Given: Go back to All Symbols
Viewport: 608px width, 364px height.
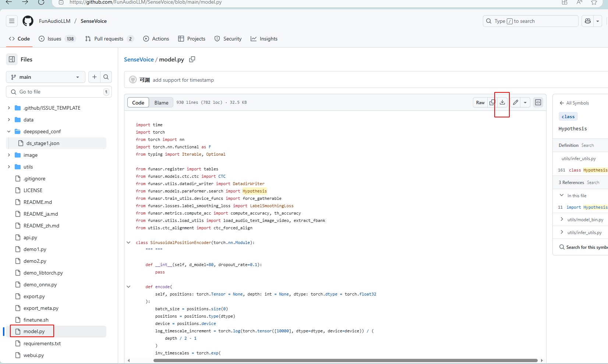Looking at the screenshot, I should pyautogui.click(x=574, y=103).
